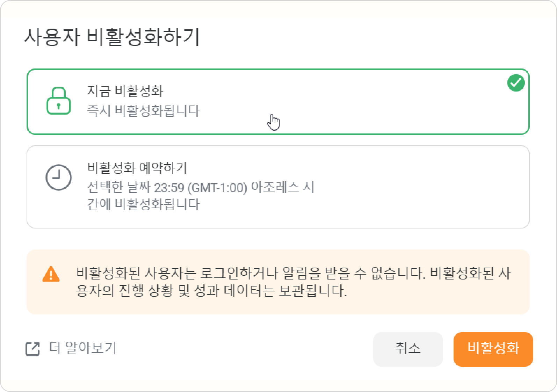
Task: Click the 즉시 비활성화됩니다 description text
Action: pos(143,111)
